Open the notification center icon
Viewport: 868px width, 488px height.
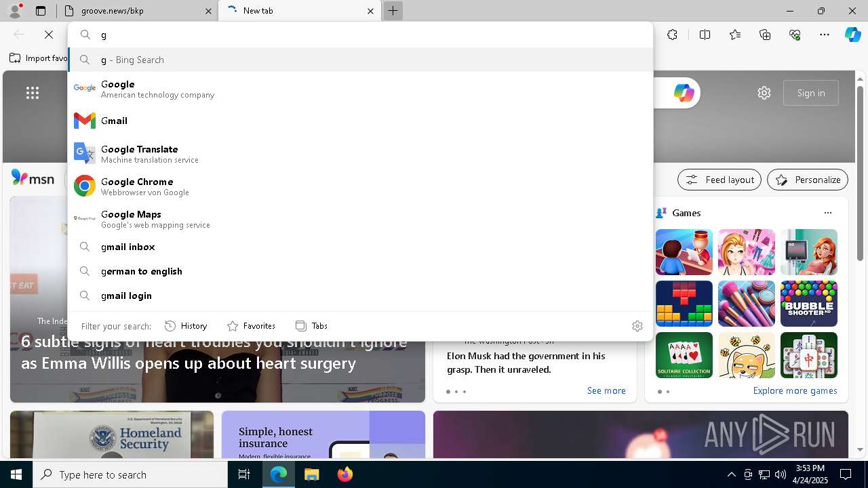click(846, 474)
